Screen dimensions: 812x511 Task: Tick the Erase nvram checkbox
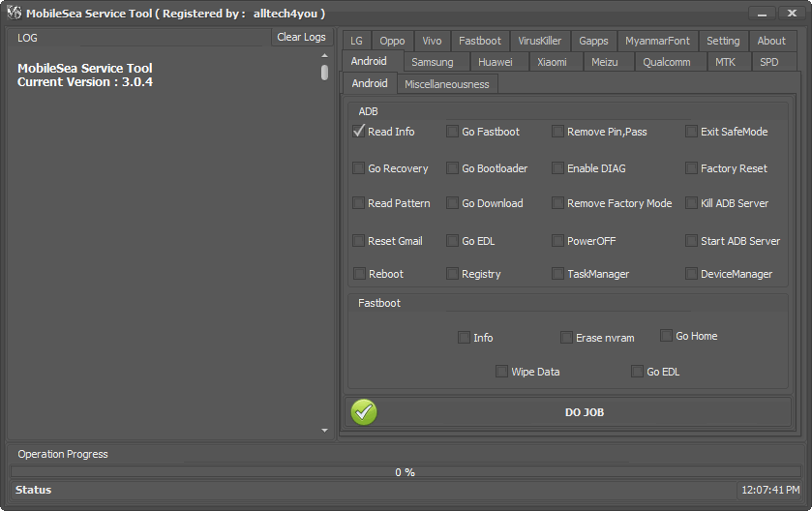coord(566,338)
